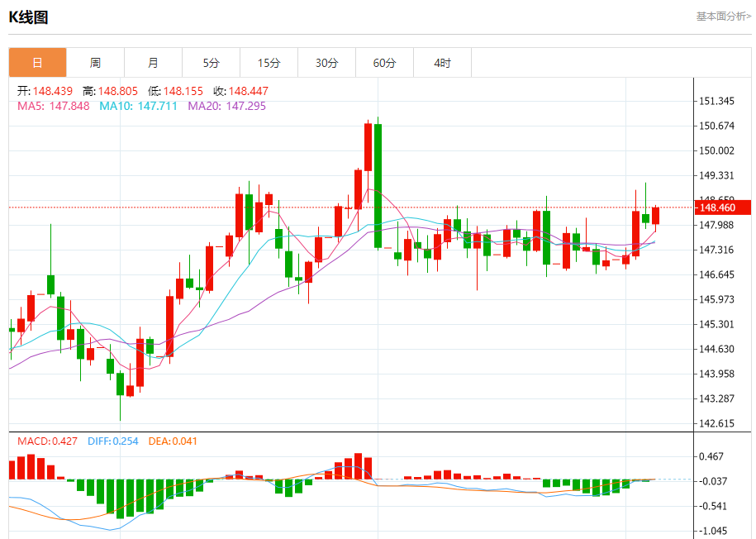756x539 pixels.
Task: Click the MA20 indicator label
Action: point(226,106)
